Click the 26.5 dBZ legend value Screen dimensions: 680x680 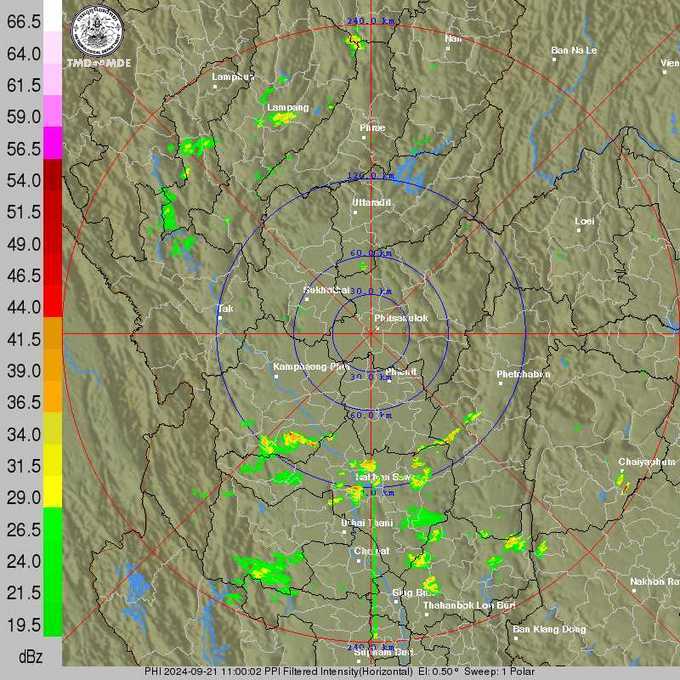24,530
